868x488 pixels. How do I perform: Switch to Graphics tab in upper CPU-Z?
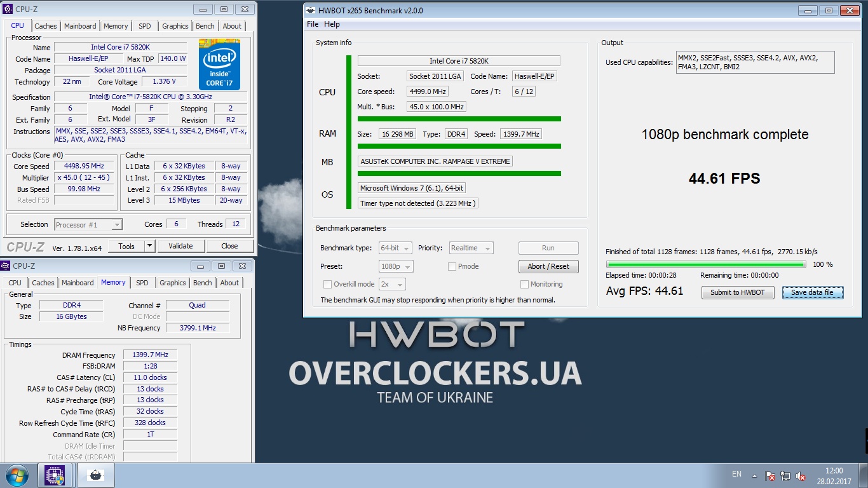pos(175,26)
